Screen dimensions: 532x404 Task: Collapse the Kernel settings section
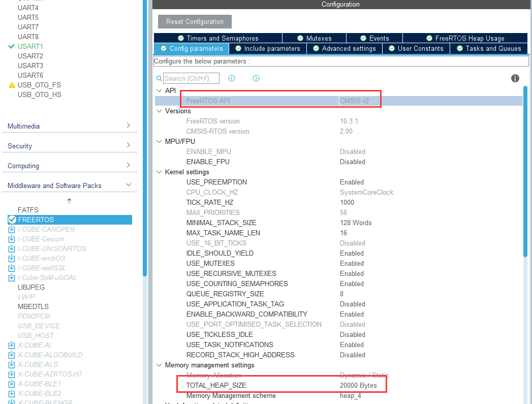pyautogui.click(x=159, y=172)
